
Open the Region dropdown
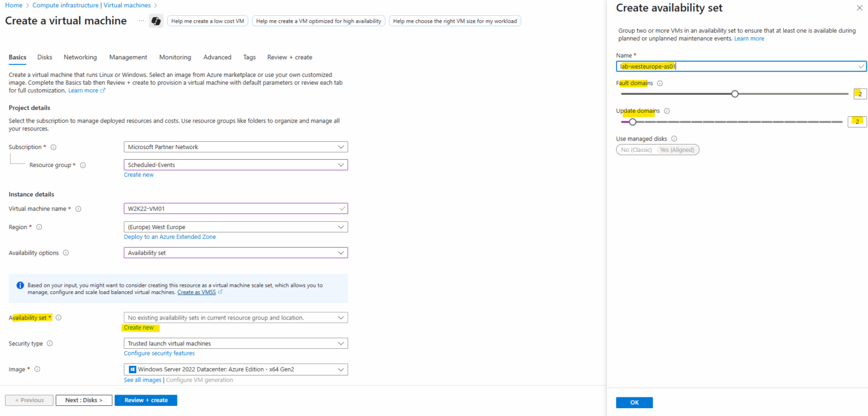235,227
